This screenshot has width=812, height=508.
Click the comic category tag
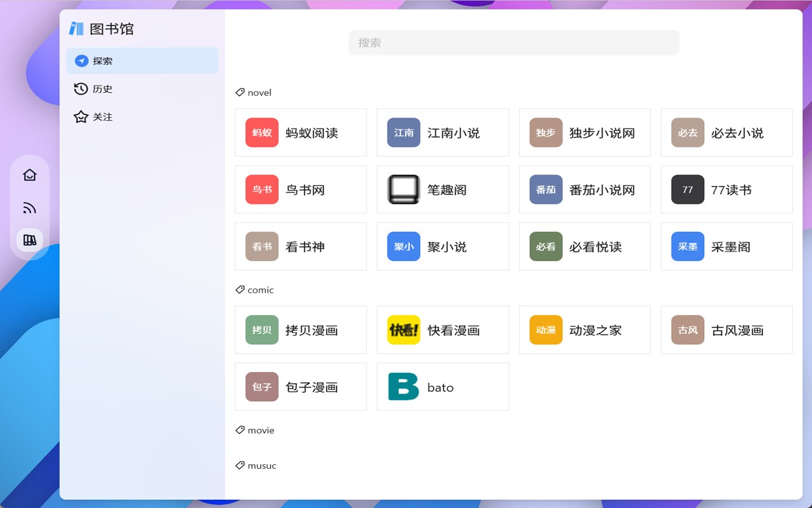pos(254,290)
